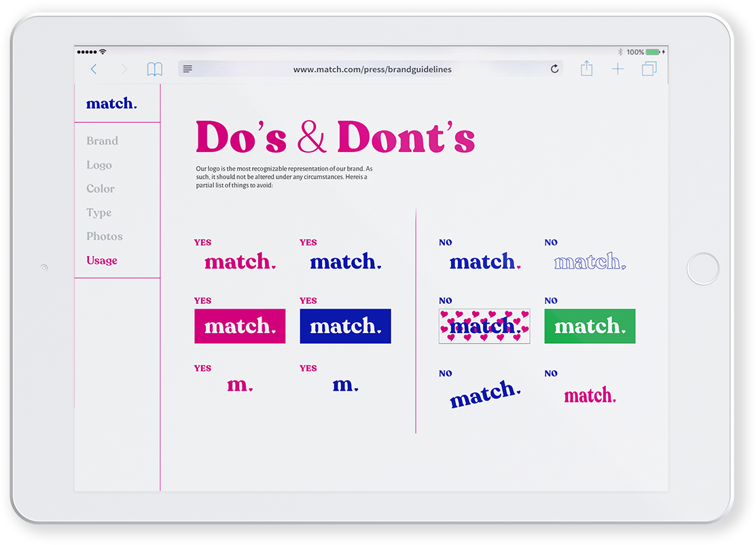The height and width of the screenshot is (545, 756).
Task: Click the white logo on pink box
Action: pos(240,326)
